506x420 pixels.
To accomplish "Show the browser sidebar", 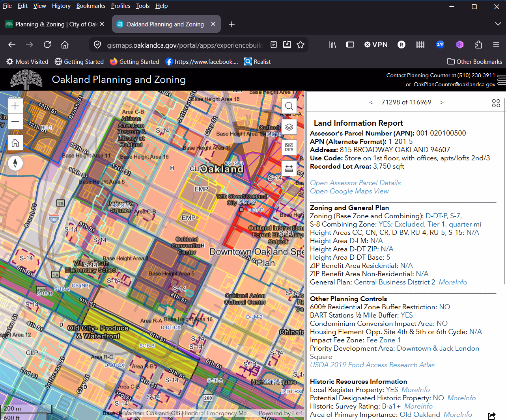I will point(350,45).
